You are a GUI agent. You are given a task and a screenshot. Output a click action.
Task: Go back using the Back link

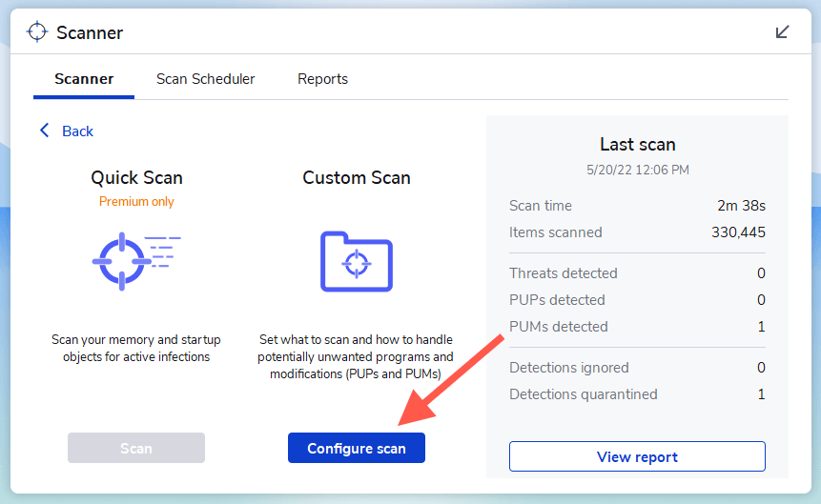(x=77, y=131)
